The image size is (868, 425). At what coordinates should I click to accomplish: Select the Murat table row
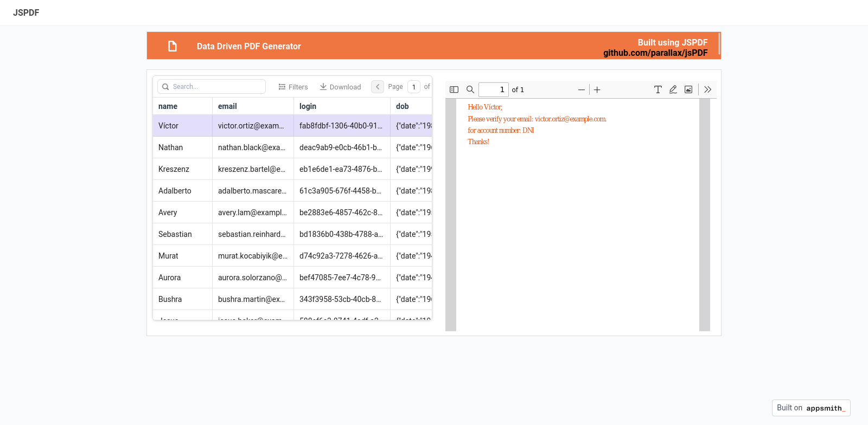(168, 256)
